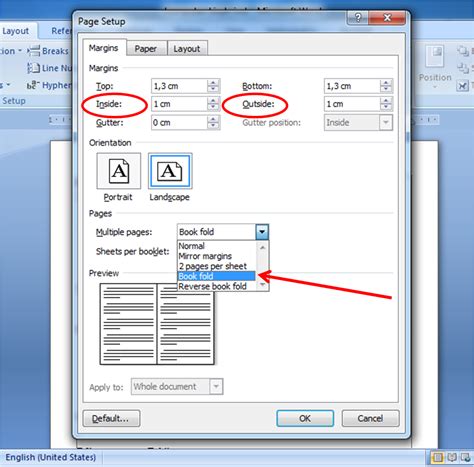Click the Bottom margin input field
This screenshot has height=467, width=474.
click(352, 86)
